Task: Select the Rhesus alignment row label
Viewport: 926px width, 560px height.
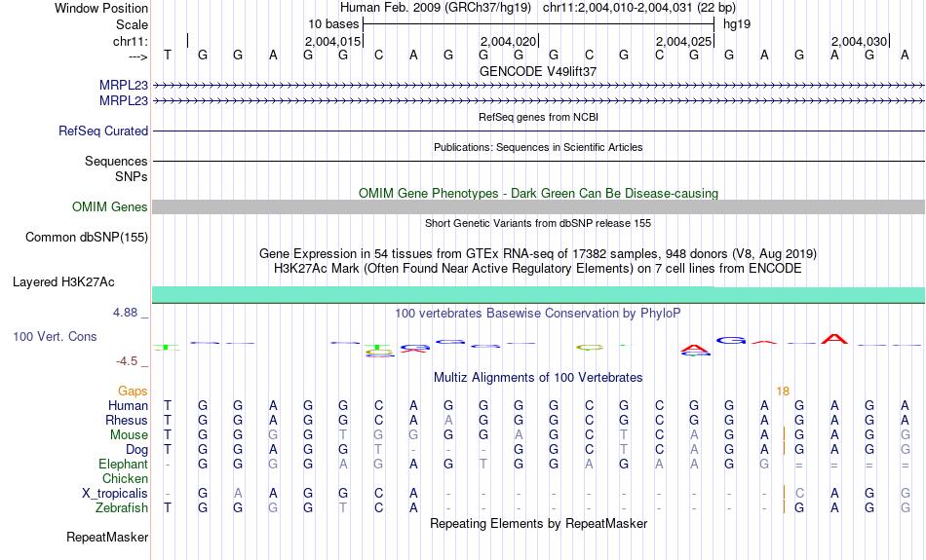Action: [127, 420]
